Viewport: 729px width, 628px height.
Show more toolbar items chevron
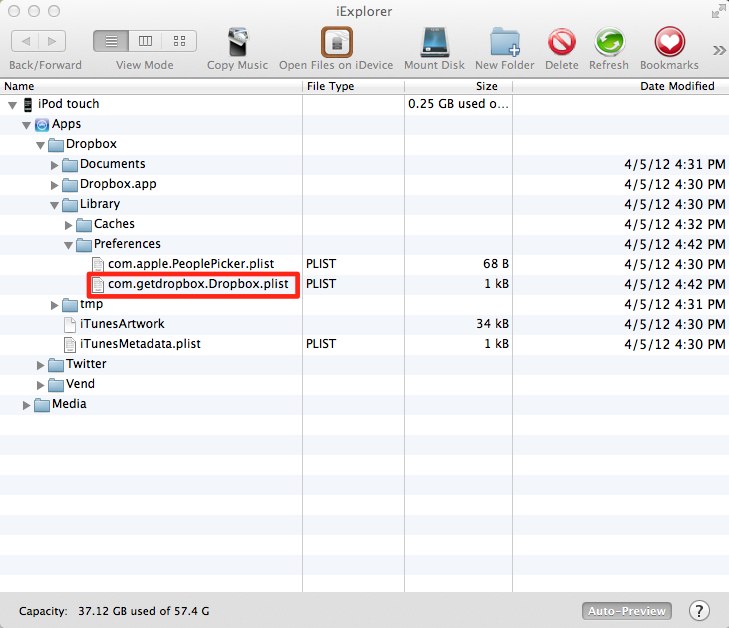point(719,50)
